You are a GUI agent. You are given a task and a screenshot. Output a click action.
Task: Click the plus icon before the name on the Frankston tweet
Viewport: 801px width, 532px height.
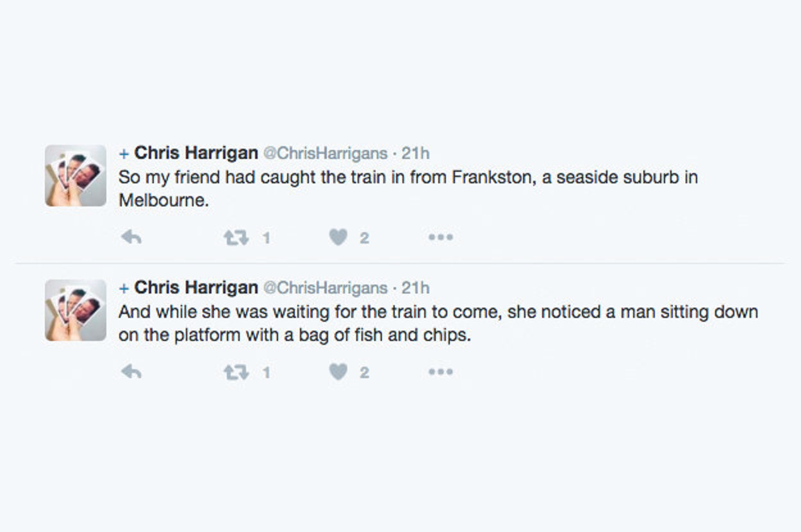click(x=124, y=154)
